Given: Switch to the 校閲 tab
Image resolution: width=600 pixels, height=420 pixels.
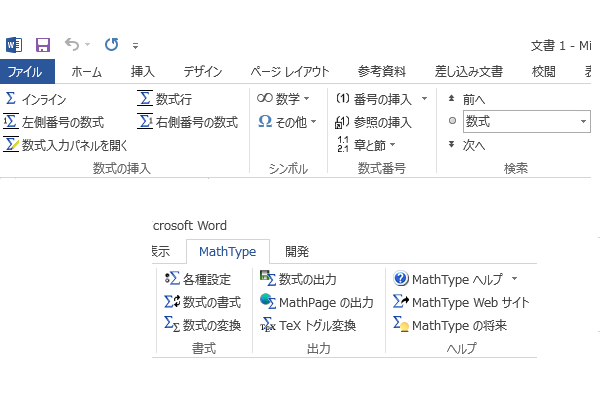Looking at the screenshot, I should click(543, 72).
